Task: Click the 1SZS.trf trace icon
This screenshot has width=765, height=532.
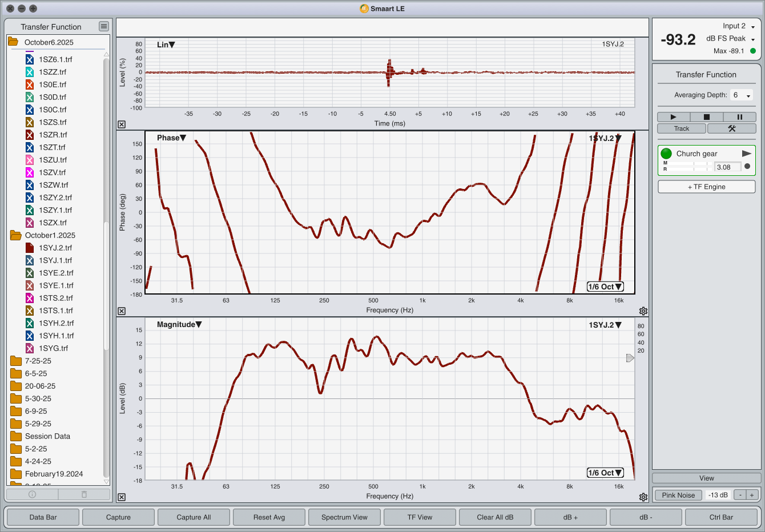Action: (30, 122)
